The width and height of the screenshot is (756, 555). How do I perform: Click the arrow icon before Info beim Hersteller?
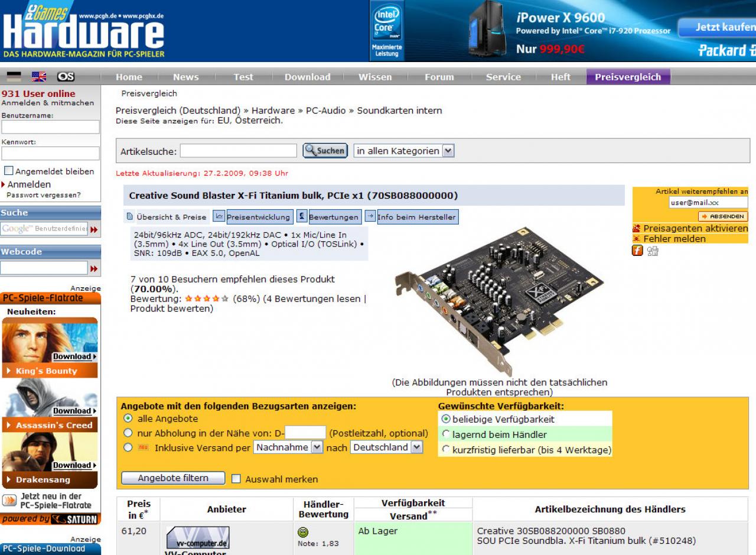(370, 216)
